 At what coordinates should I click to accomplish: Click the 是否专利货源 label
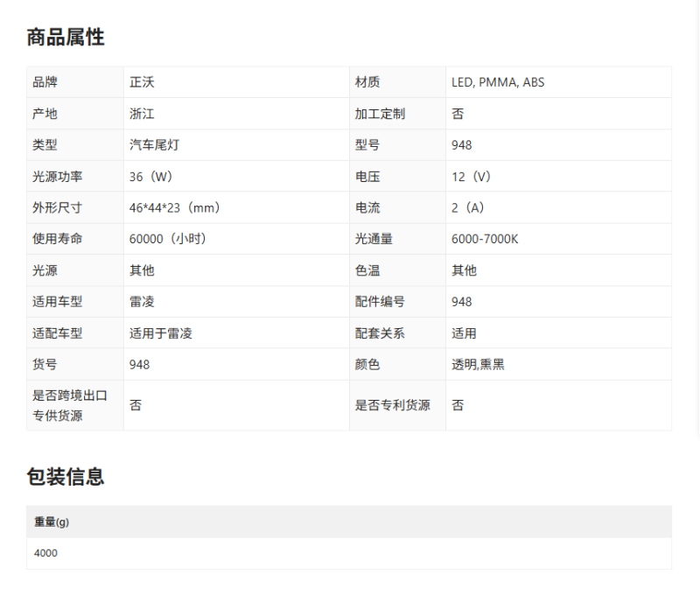pyautogui.click(x=392, y=405)
